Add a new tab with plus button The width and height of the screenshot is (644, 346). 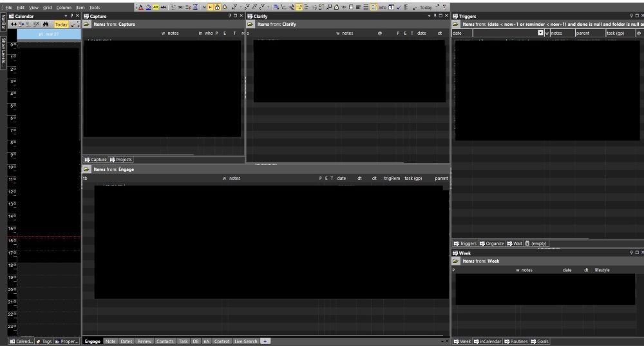[x=265, y=341]
